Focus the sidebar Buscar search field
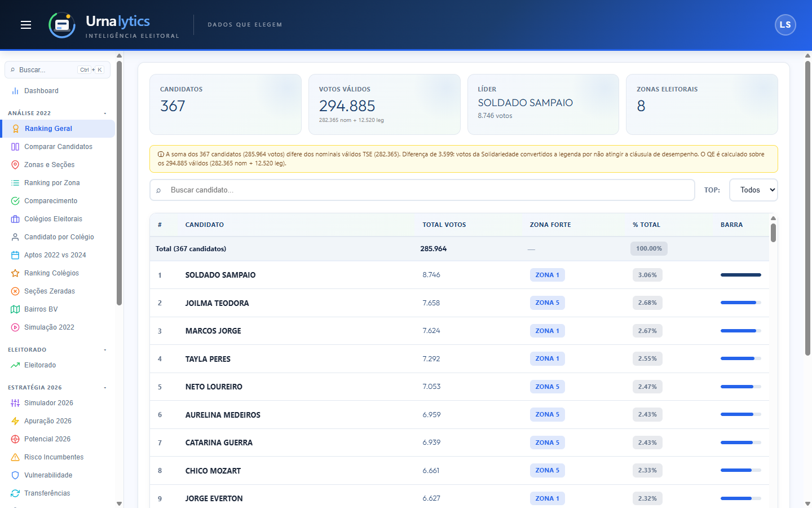The height and width of the screenshot is (508, 812). 58,70
